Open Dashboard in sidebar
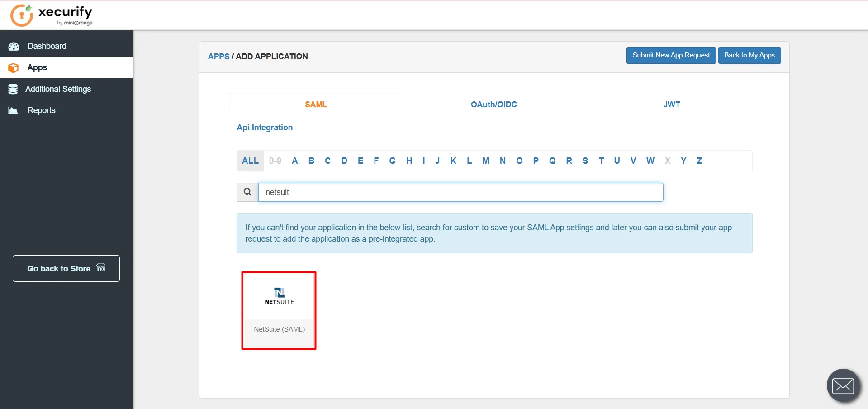This screenshot has width=868, height=409. coord(66,46)
